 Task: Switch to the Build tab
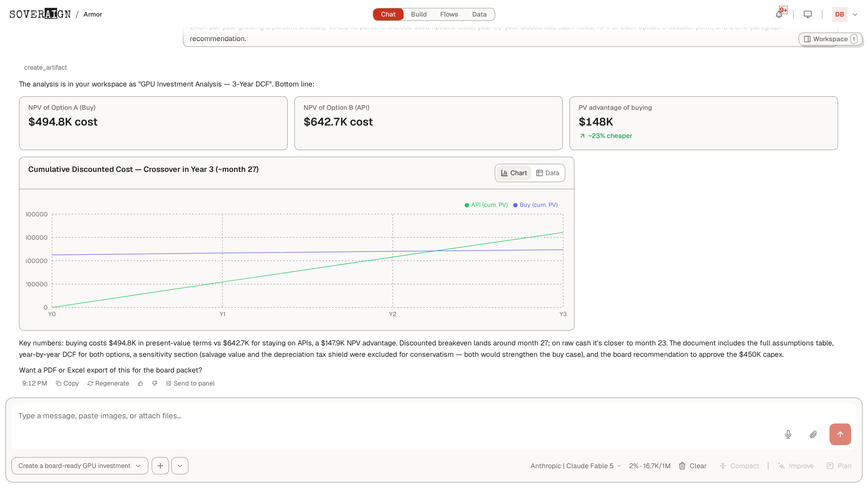click(419, 14)
